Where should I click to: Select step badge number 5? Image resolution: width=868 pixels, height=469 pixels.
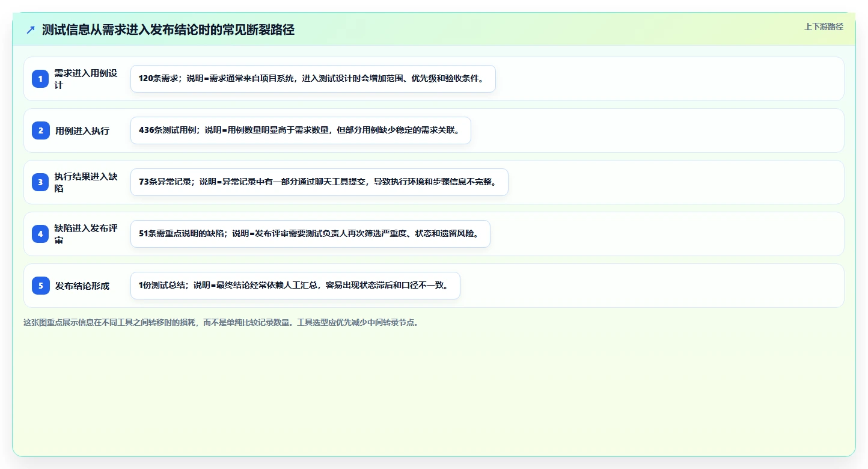tap(41, 286)
